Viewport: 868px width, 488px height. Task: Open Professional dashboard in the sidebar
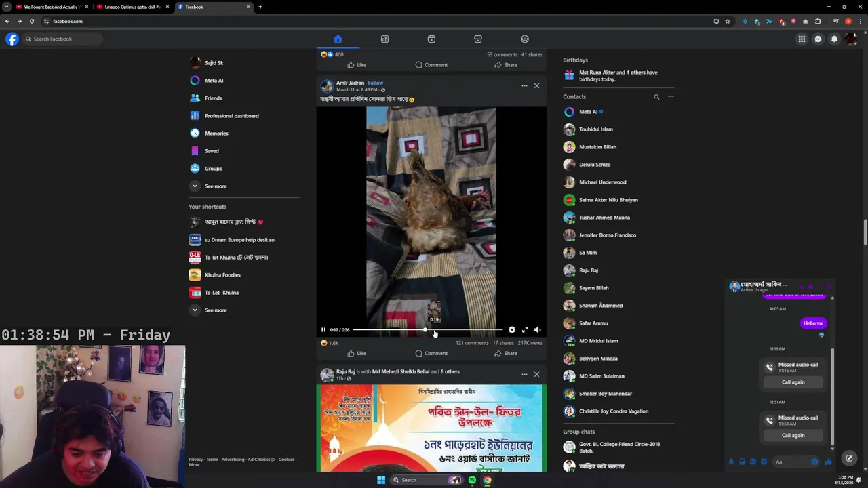[244, 115]
